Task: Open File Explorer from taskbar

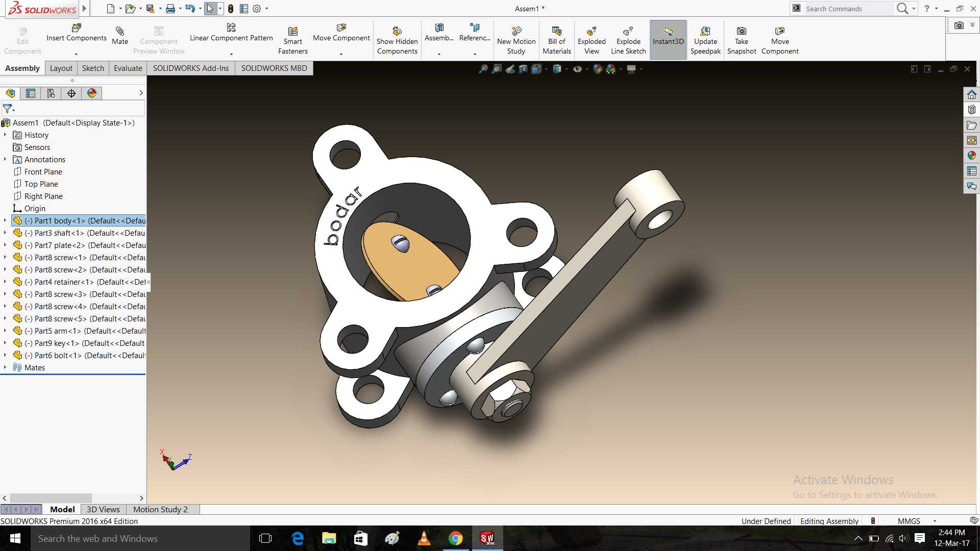Action: (x=329, y=538)
